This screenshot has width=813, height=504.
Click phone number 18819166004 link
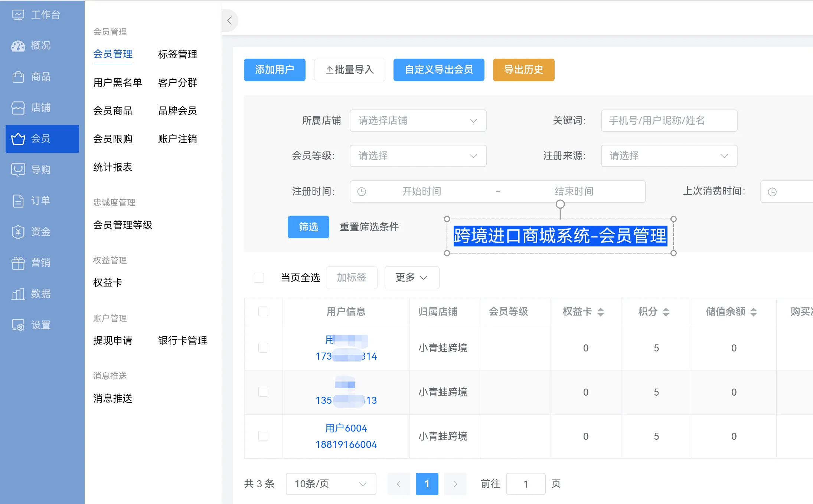[x=346, y=445]
